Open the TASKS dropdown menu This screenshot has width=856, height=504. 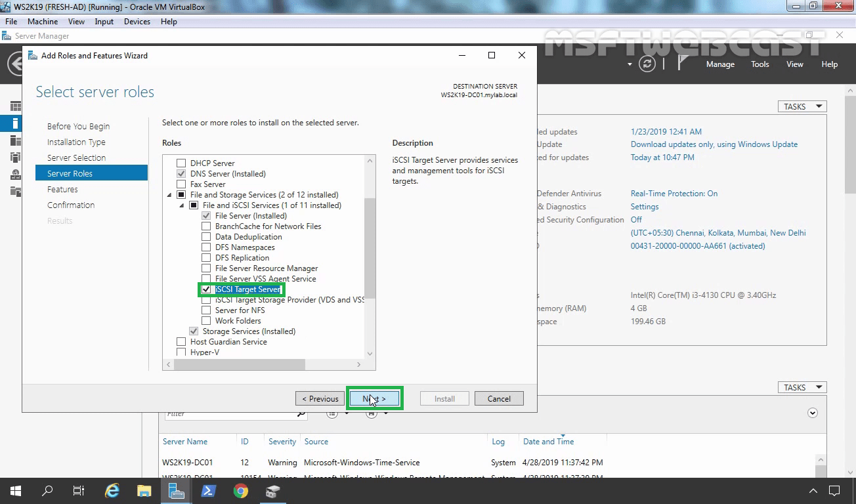(802, 106)
